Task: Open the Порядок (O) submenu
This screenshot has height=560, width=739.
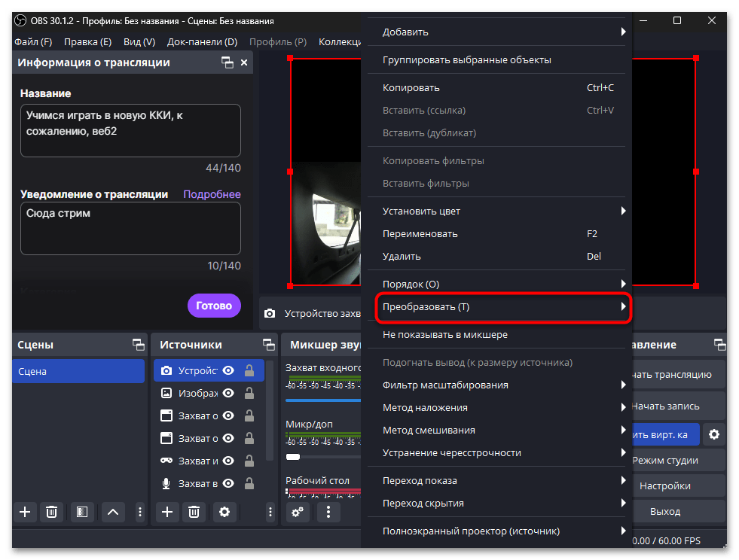Action: point(496,284)
